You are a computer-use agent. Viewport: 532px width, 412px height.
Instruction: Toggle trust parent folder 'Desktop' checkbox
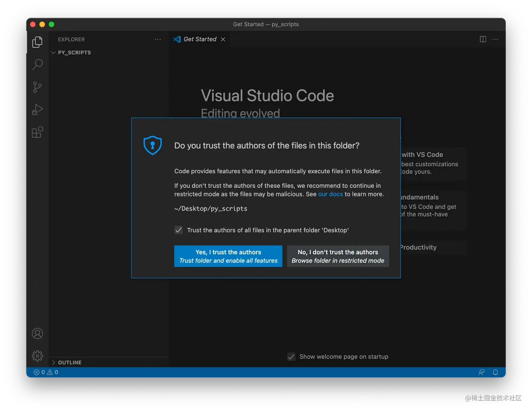click(179, 230)
